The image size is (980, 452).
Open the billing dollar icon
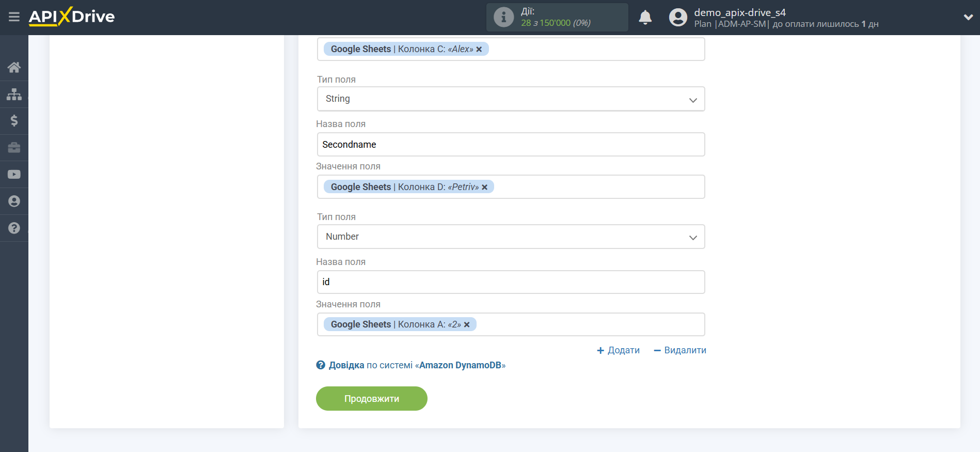[14, 121]
